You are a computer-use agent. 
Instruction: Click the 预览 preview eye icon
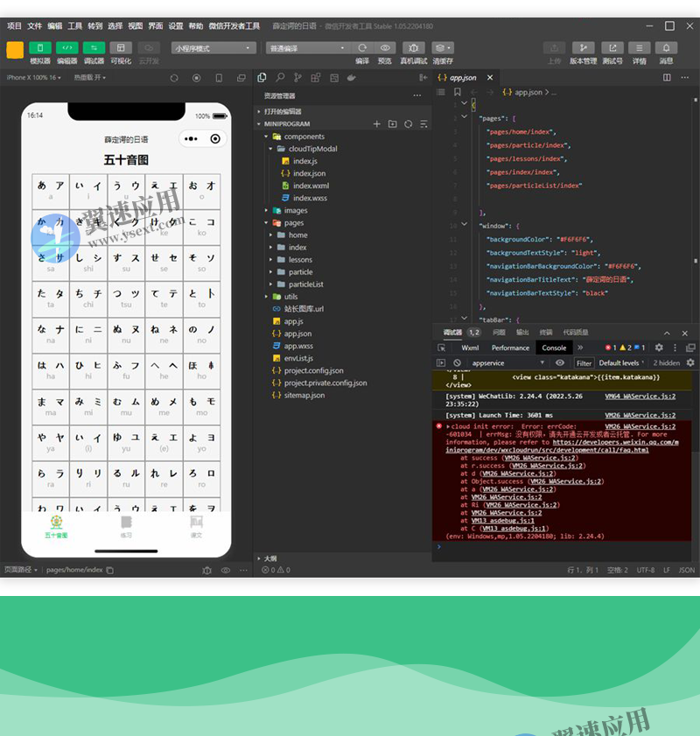click(385, 48)
